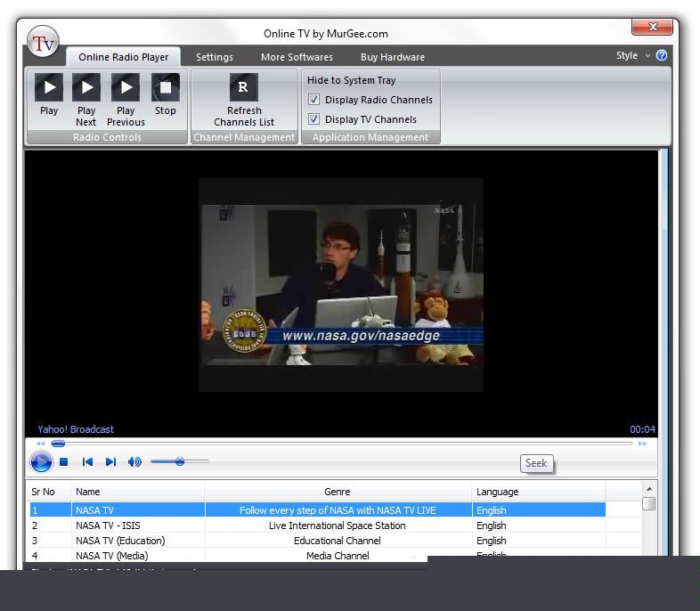Click the channel list scrollbar thumb

(649, 504)
